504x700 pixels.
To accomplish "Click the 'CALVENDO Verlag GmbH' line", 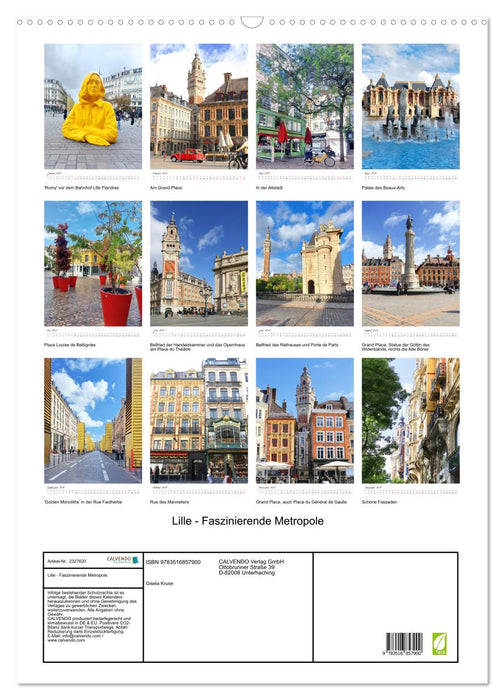I will pos(251,562).
